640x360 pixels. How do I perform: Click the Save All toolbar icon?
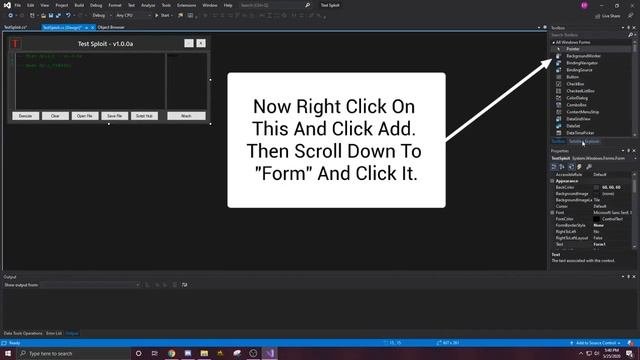[58, 16]
